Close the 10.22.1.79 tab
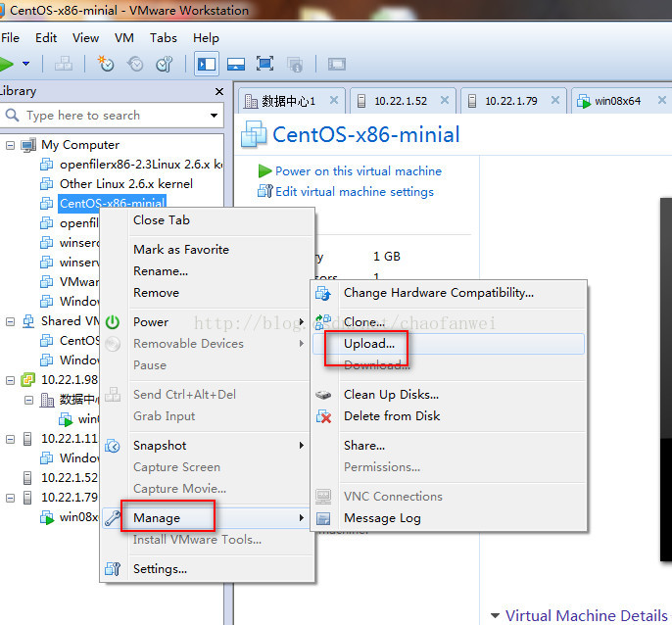The width and height of the screenshot is (672, 625). pyautogui.click(x=555, y=100)
